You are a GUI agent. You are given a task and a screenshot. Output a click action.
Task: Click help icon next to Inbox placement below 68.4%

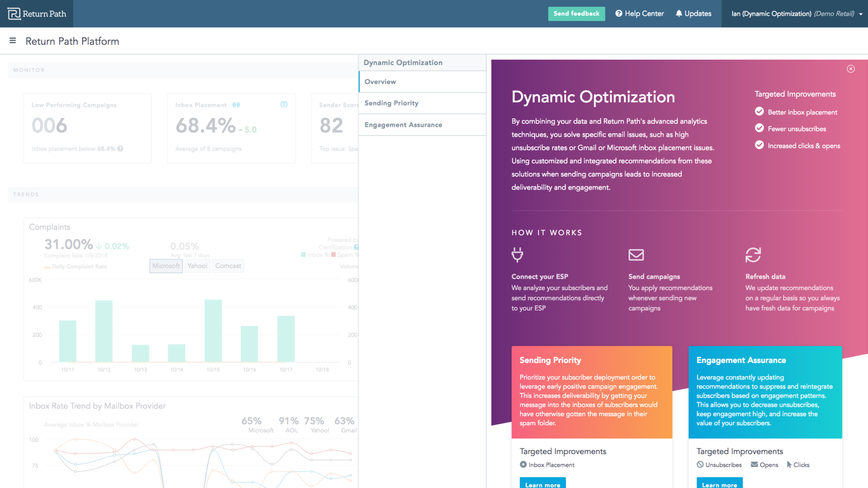pos(120,149)
